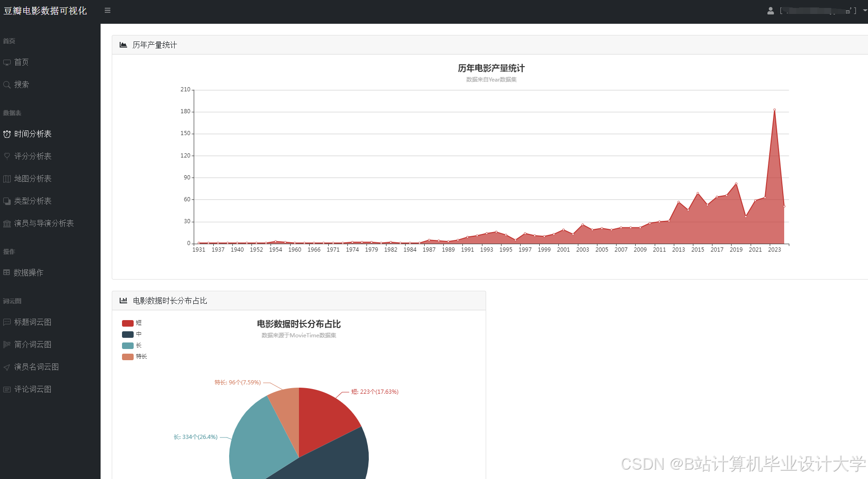
Task: Click the bulb icon beside 评分分析表
Action: pos(7,157)
